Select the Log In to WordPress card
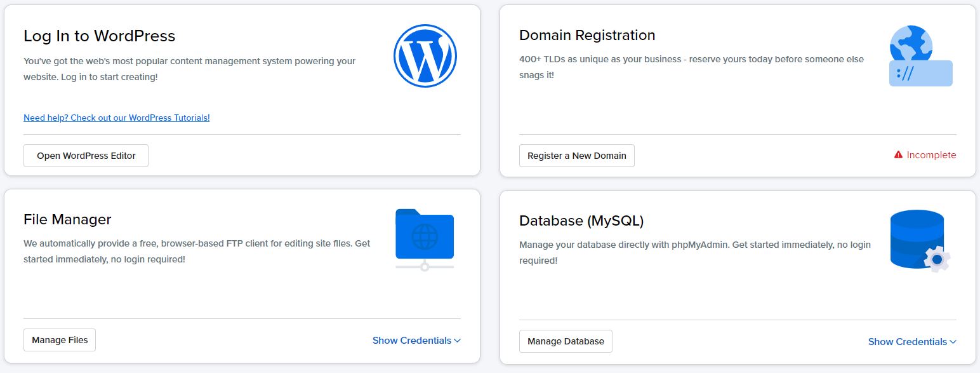980x373 pixels. pos(99,36)
